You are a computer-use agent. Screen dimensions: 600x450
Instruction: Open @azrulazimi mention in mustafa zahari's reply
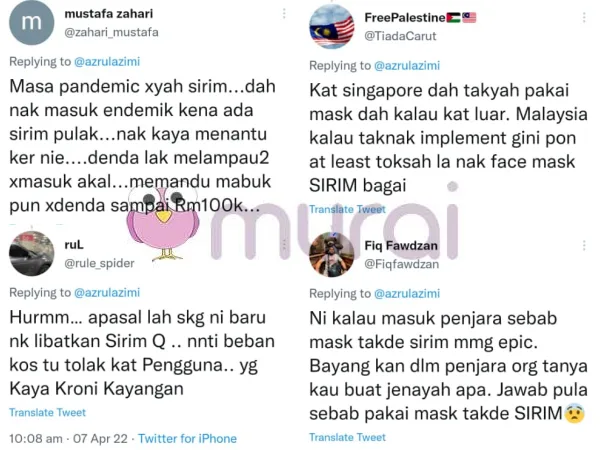coord(107,62)
